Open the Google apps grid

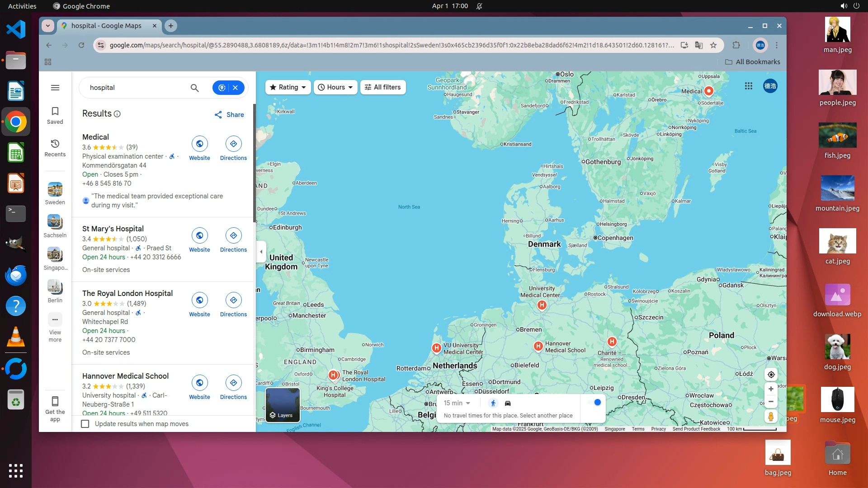click(x=748, y=86)
